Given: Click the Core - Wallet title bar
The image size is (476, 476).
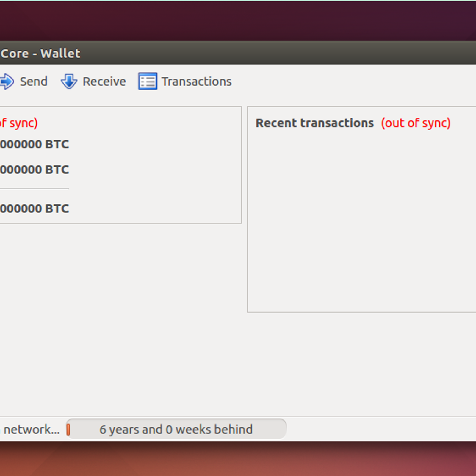Looking at the screenshot, I should click(x=238, y=53).
